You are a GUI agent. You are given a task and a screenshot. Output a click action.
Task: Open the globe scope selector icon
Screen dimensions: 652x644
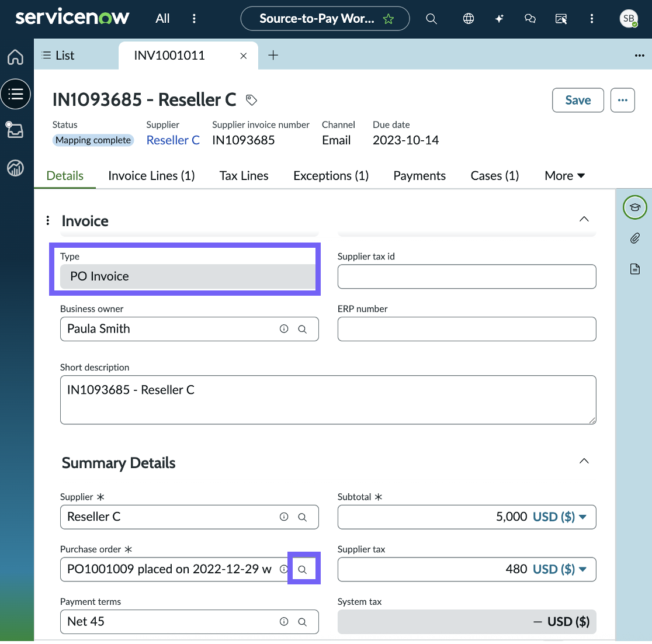tap(469, 19)
